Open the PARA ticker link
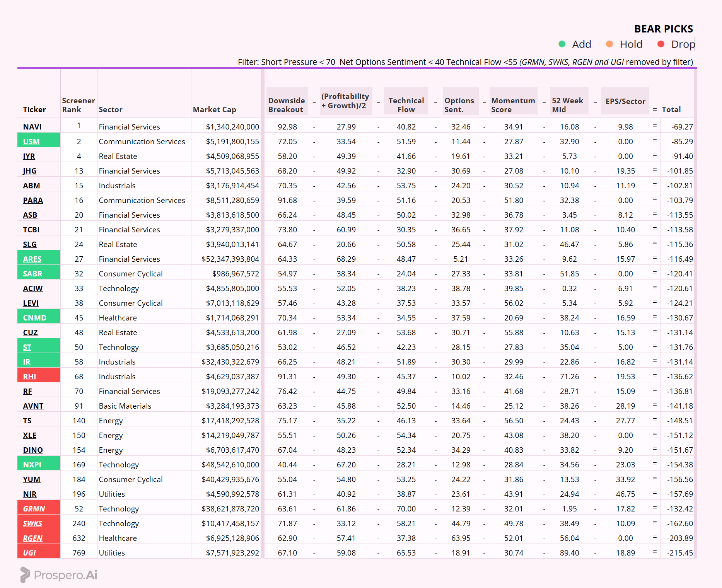 [33, 200]
